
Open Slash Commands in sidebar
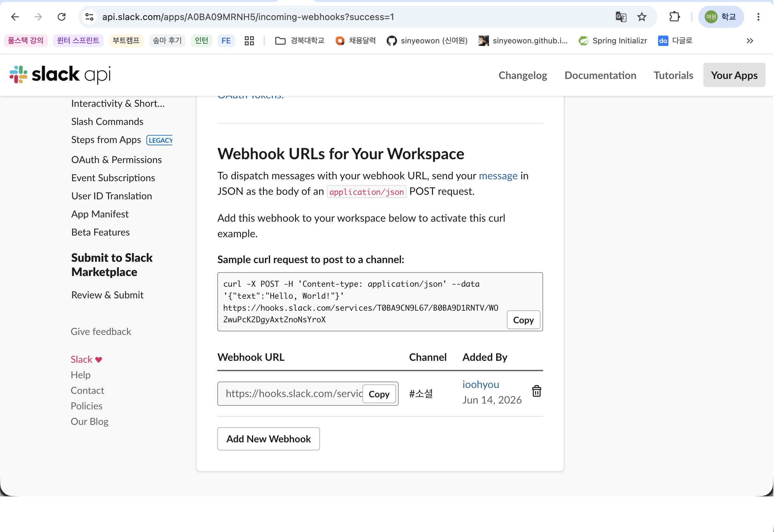tap(108, 122)
